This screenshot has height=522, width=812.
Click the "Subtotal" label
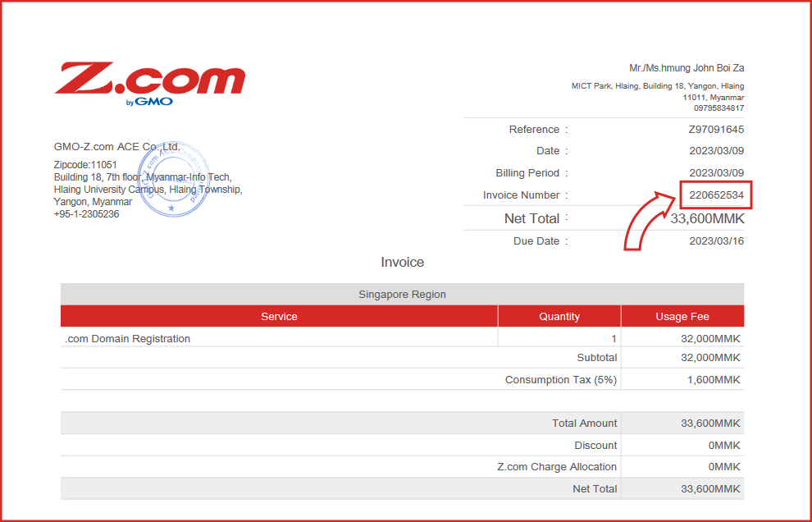tap(596, 358)
